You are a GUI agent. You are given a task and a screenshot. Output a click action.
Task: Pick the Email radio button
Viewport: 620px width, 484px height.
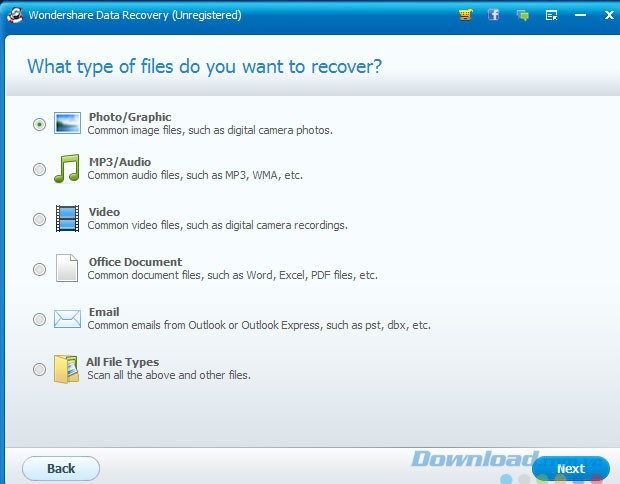[39, 319]
